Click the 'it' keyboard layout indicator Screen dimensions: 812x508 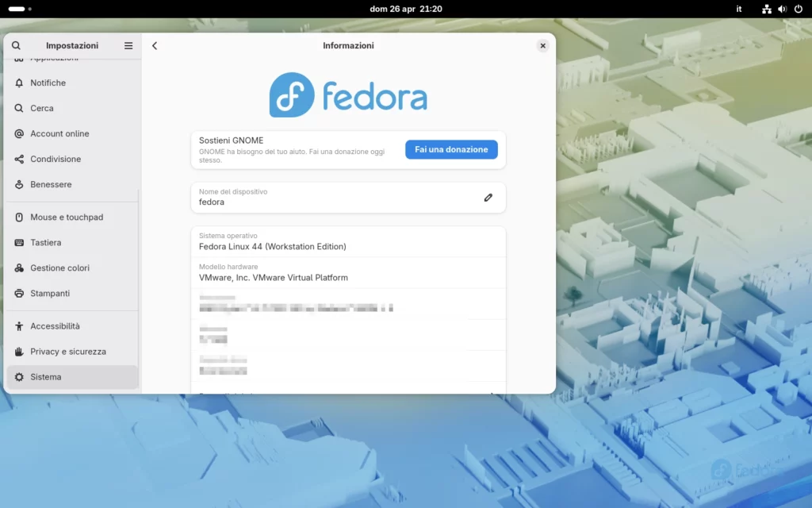pyautogui.click(x=738, y=9)
